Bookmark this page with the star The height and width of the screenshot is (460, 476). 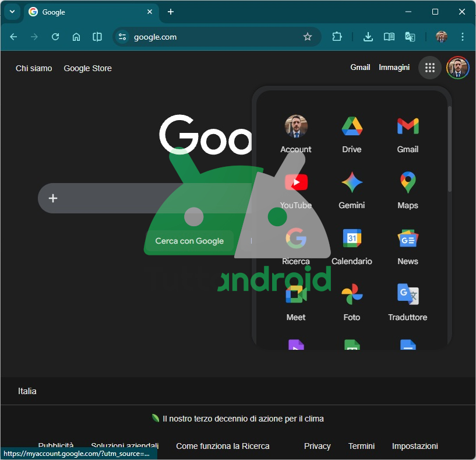point(307,37)
